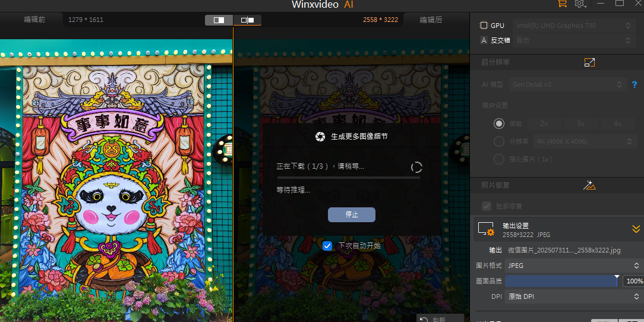The height and width of the screenshot is (322, 644).
Task: Click the original size 1279 * 1611 text
Action: [86, 20]
